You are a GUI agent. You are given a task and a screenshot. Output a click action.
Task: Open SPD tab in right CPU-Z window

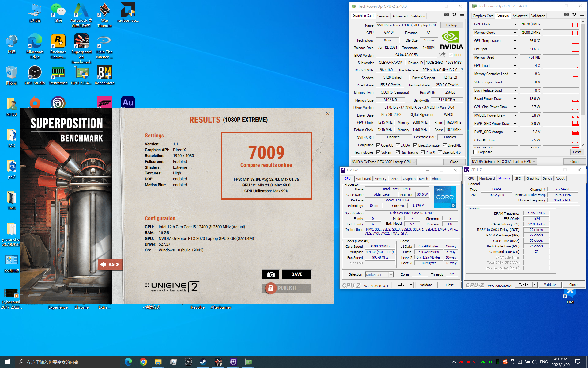pos(518,178)
